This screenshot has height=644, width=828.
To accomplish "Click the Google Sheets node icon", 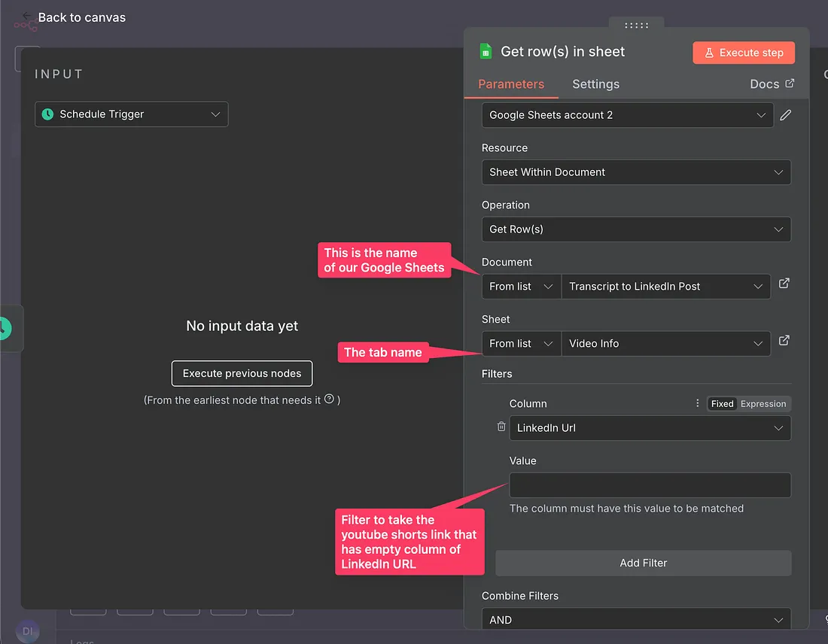I will (x=486, y=52).
